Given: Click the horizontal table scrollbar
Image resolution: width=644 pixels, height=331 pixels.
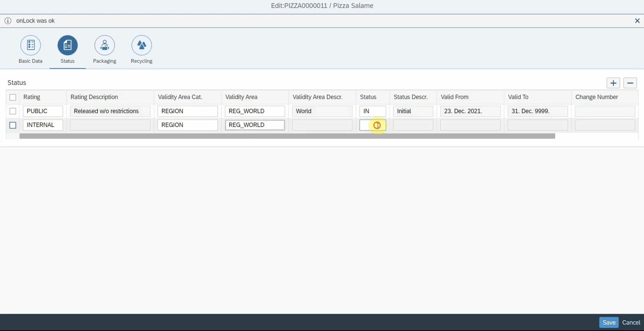Looking at the screenshot, I should tap(287, 136).
